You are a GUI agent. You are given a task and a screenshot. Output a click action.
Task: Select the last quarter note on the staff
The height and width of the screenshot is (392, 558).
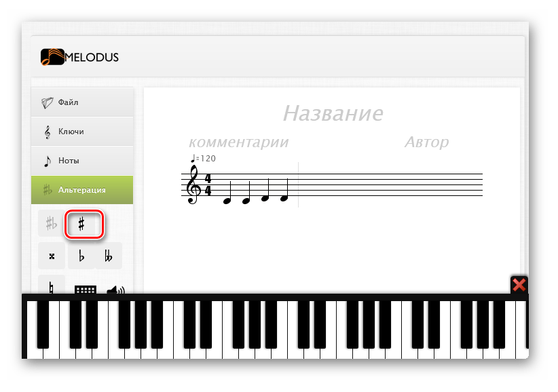pyautogui.click(x=284, y=191)
